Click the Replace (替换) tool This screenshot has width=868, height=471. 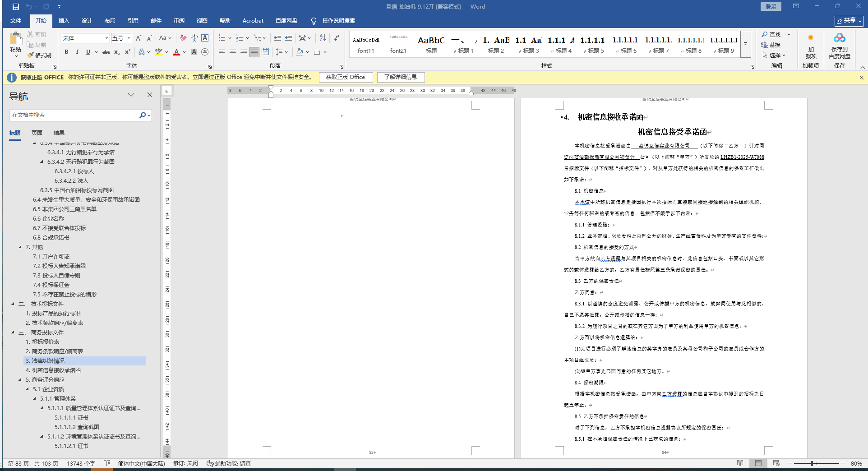(x=771, y=45)
